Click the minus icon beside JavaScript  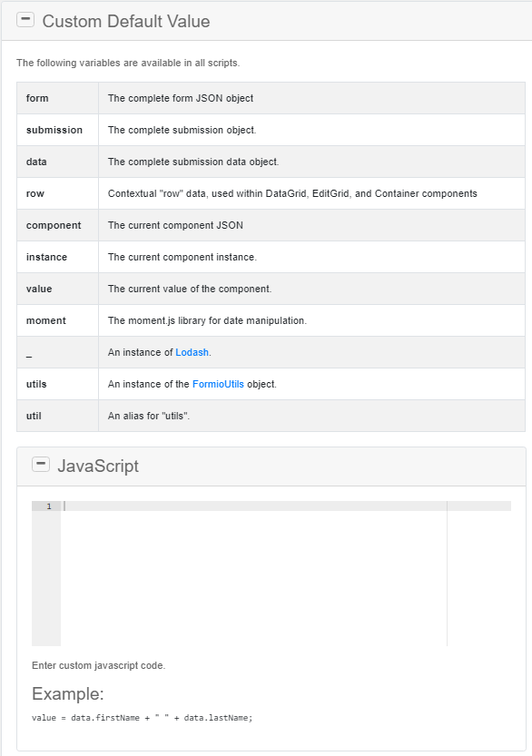tap(41, 464)
